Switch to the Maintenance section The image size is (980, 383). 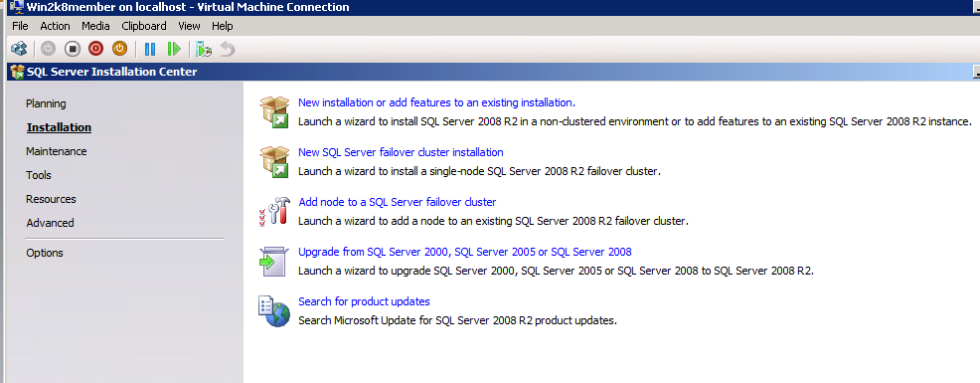point(57,151)
